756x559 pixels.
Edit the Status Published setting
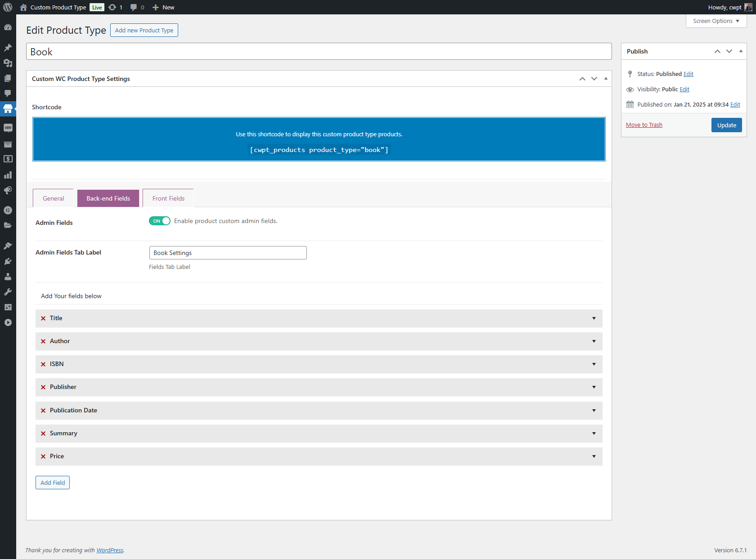coord(688,74)
